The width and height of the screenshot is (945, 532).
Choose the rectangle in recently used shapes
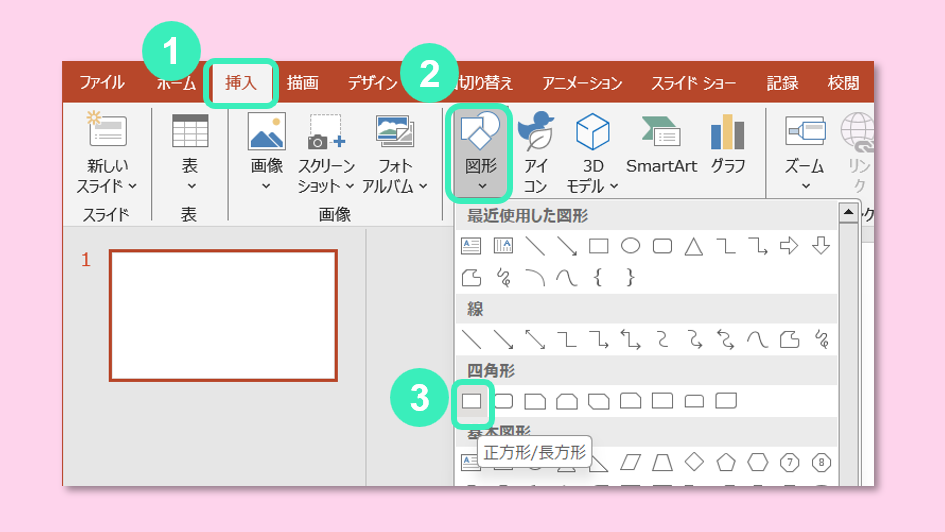tap(598, 246)
